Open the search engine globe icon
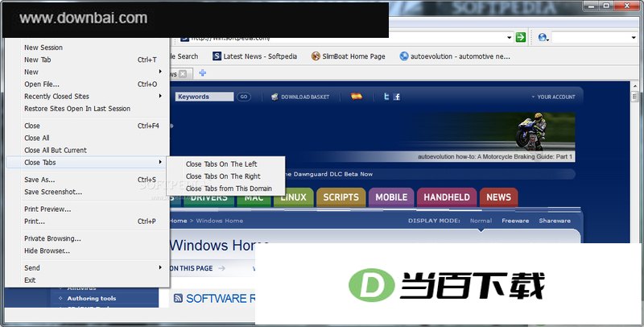 [x=542, y=37]
